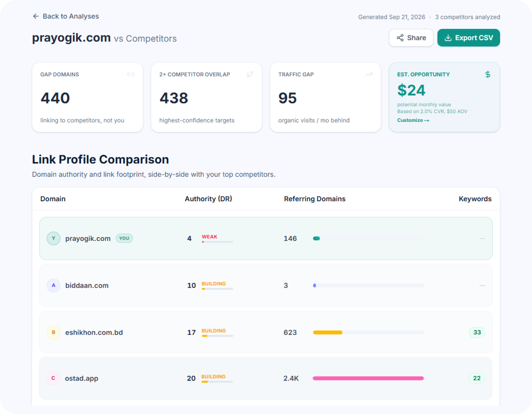The width and height of the screenshot is (532, 414).
Task: Click the Y avatar for prayogik.com
Action: [54, 238]
